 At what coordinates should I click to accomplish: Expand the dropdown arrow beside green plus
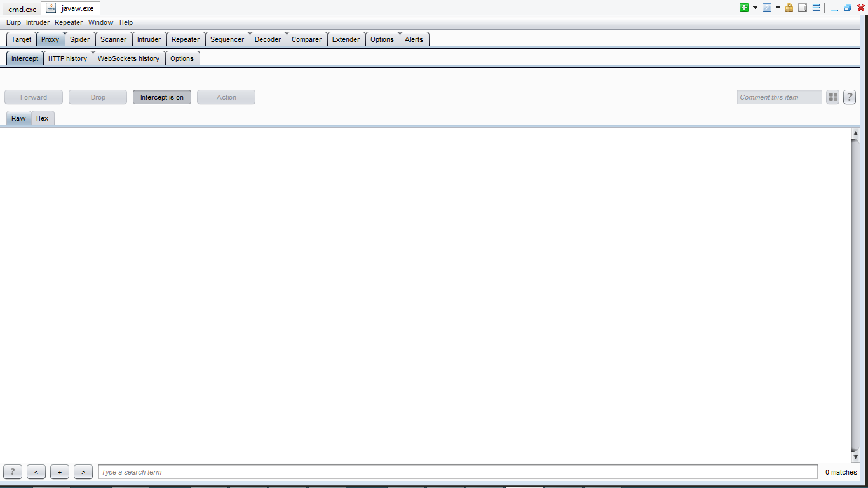755,8
